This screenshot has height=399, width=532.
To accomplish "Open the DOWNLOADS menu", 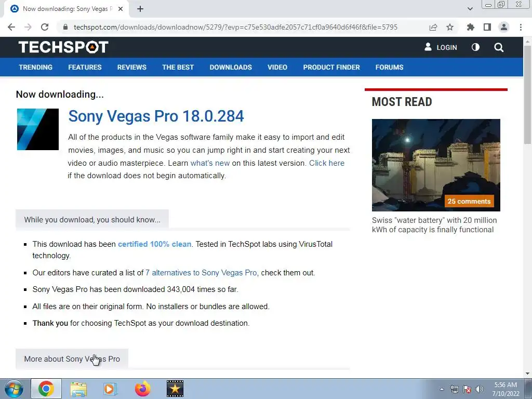I will click(231, 67).
